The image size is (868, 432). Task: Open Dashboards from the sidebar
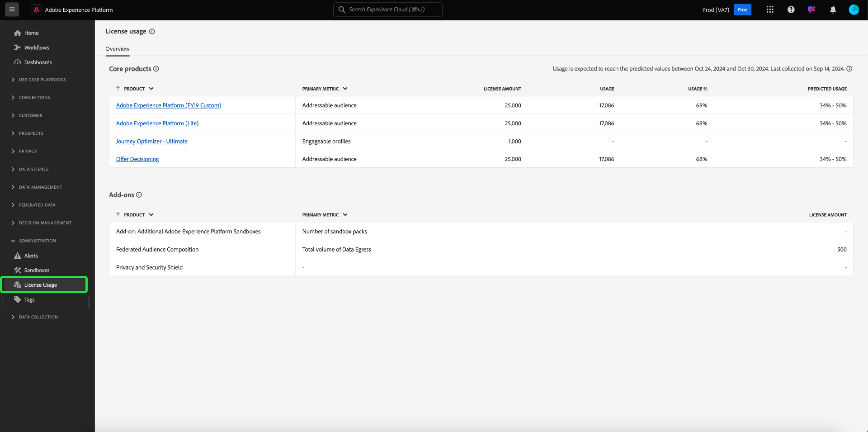pyautogui.click(x=38, y=62)
